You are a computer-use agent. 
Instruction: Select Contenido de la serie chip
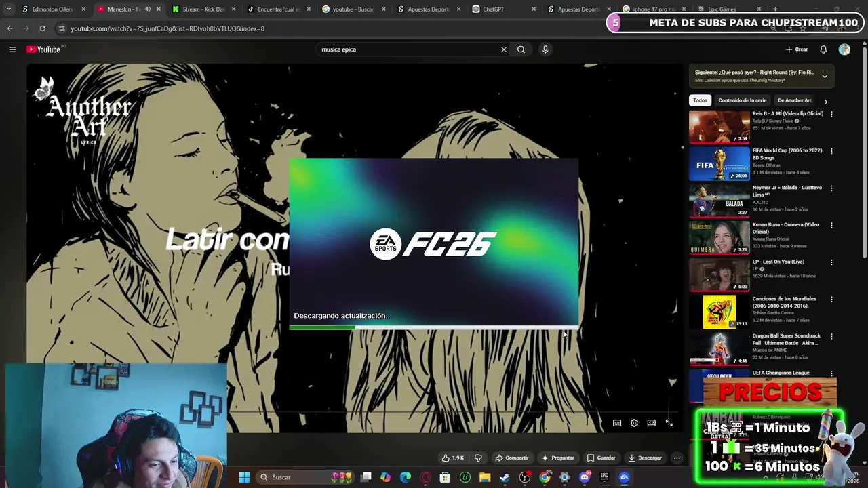coord(742,100)
